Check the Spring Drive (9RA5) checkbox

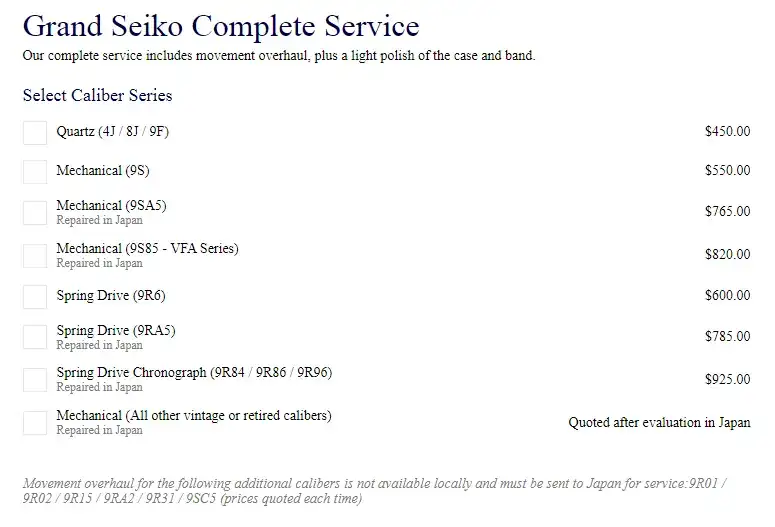click(35, 337)
